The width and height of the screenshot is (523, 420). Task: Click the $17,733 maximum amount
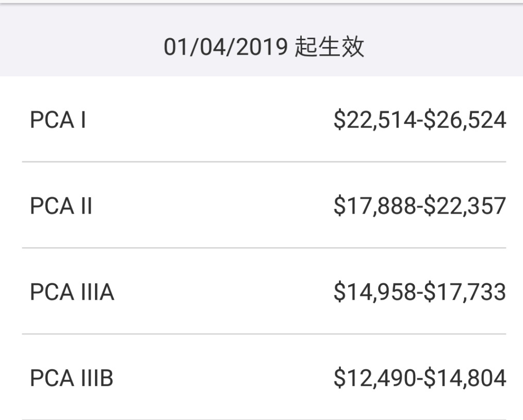(465, 292)
